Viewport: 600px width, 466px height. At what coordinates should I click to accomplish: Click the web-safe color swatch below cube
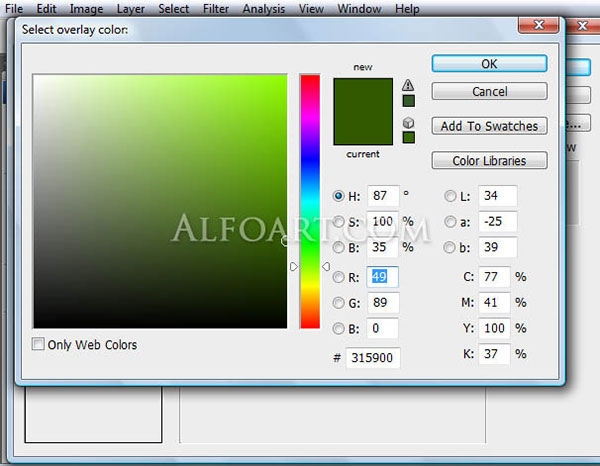click(408, 137)
